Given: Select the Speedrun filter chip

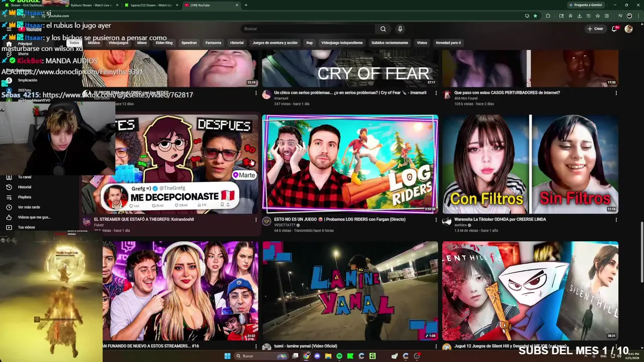Looking at the screenshot, I should coord(189,43).
